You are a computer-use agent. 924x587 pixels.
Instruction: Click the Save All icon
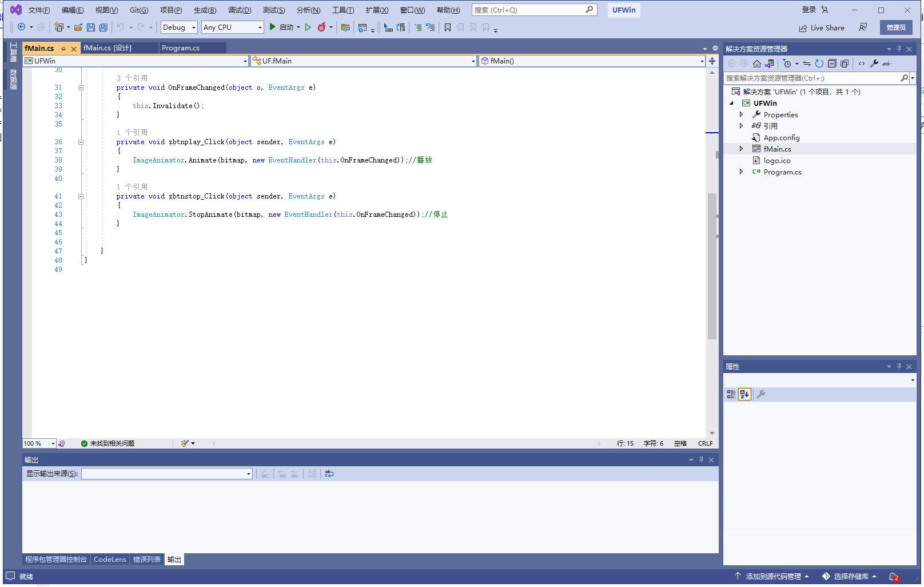pyautogui.click(x=103, y=27)
